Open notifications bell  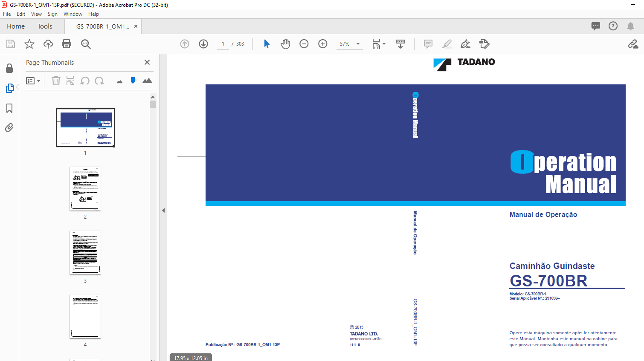pyautogui.click(x=630, y=26)
